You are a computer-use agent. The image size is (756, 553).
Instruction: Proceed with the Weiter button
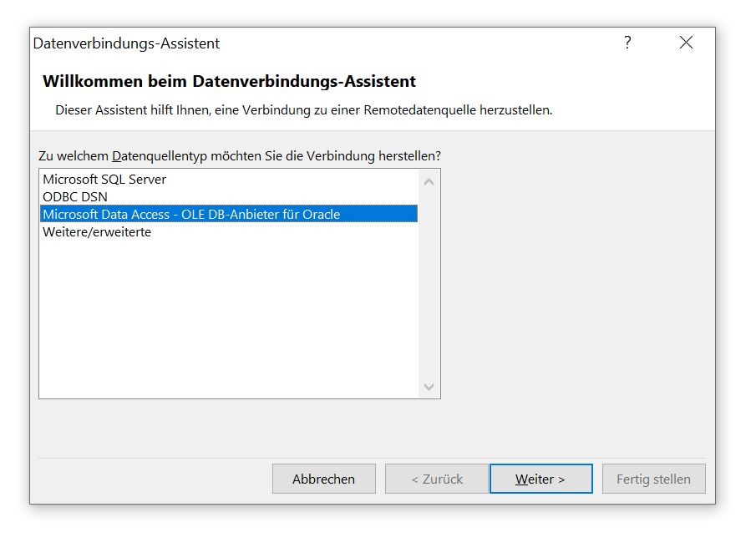541,479
